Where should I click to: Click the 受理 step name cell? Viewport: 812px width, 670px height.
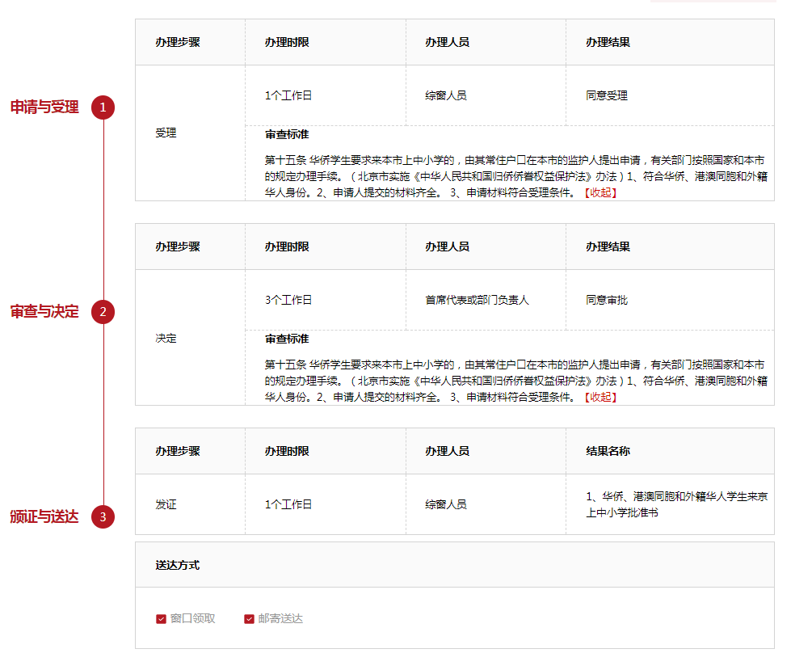coord(166,133)
